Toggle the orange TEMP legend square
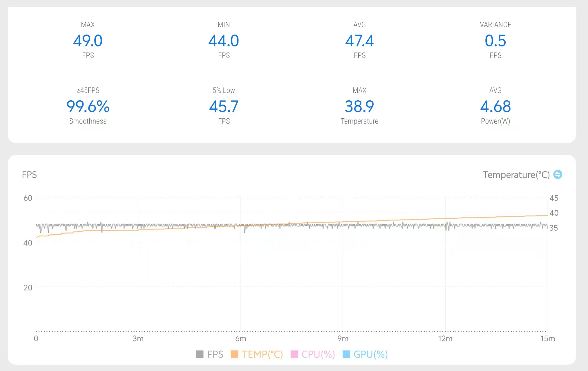The image size is (588, 371). click(x=234, y=354)
